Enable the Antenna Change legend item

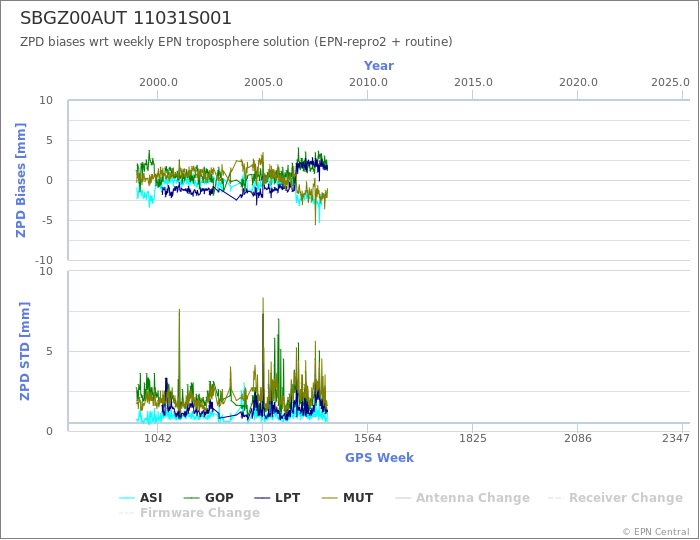point(462,498)
